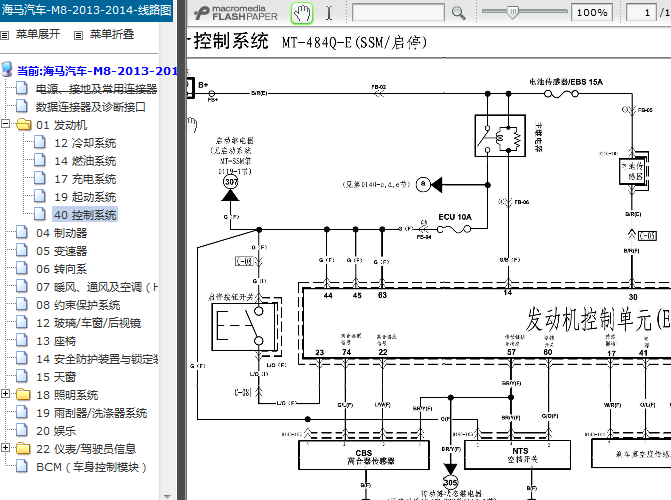Click the 01 发动机 folder label
Image resolution: width=671 pixels, height=500 pixels.
[x=62, y=125]
